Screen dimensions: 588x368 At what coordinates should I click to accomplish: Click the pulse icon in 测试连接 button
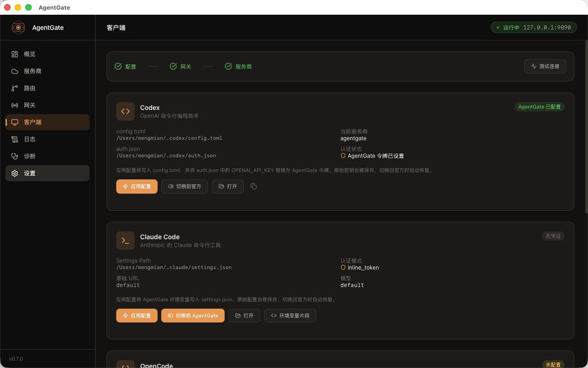(534, 66)
